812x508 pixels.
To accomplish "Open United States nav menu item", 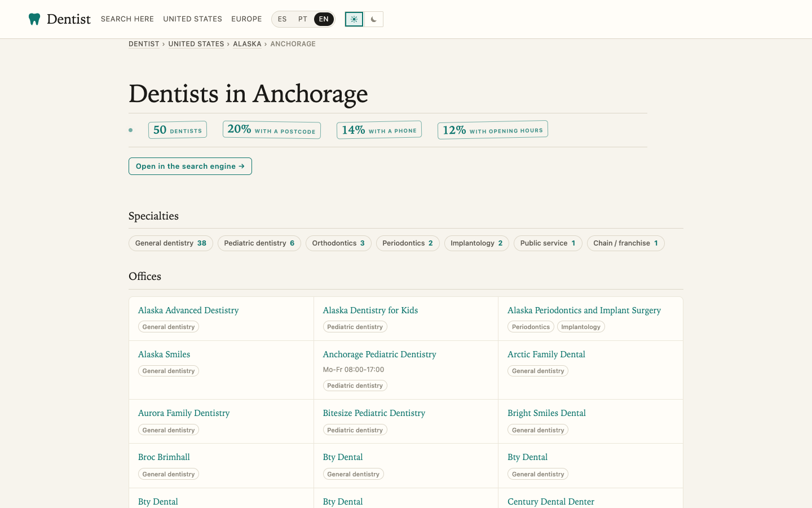I will click(x=193, y=19).
